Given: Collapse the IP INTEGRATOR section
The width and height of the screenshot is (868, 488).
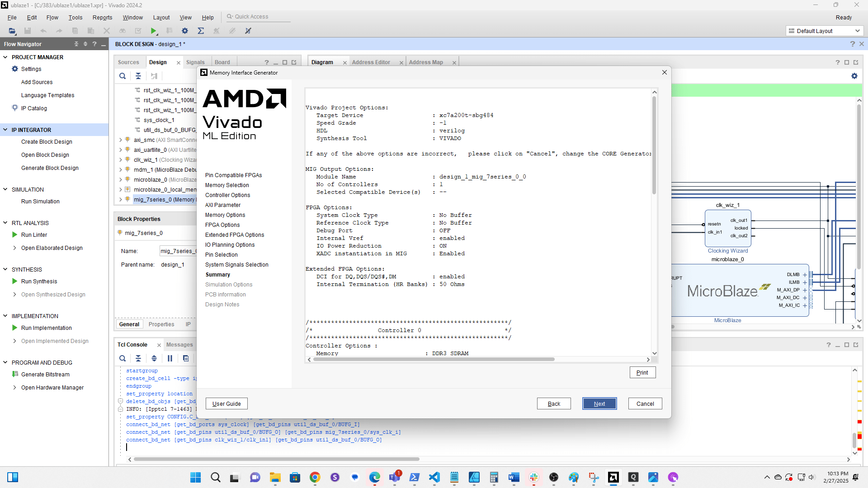Looking at the screenshot, I should (5, 130).
